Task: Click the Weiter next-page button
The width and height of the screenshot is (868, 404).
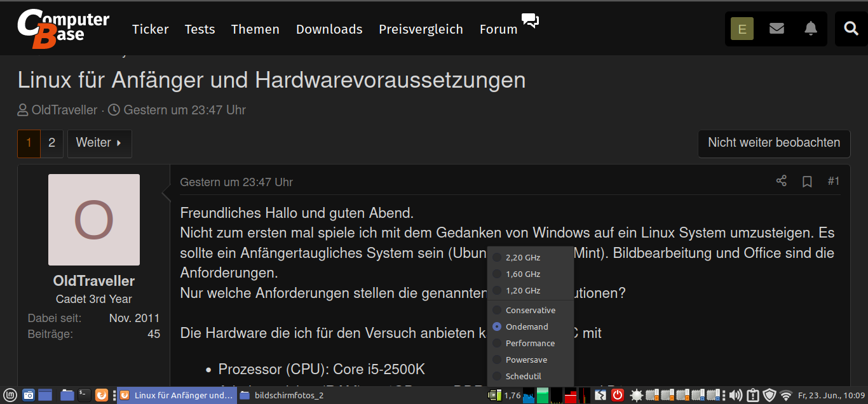Action: click(x=99, y=143)
